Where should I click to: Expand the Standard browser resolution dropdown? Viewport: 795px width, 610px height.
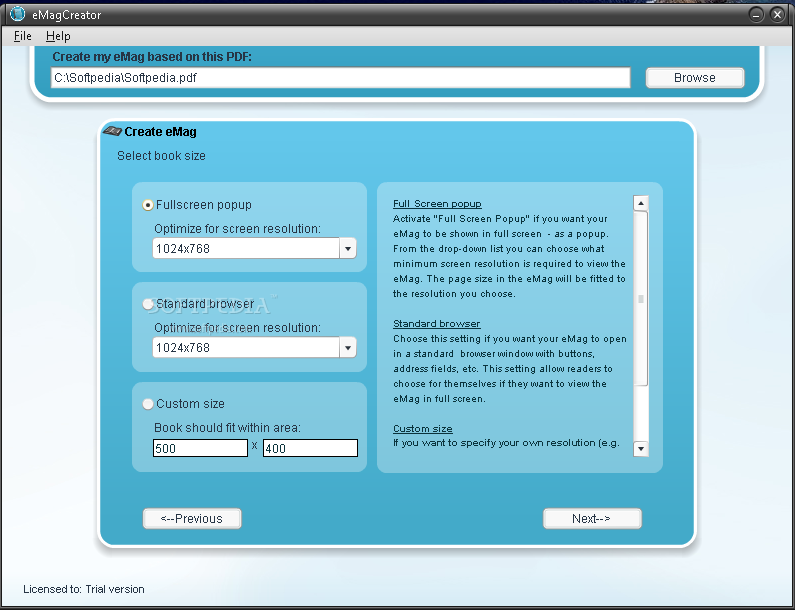click(348, 348)
